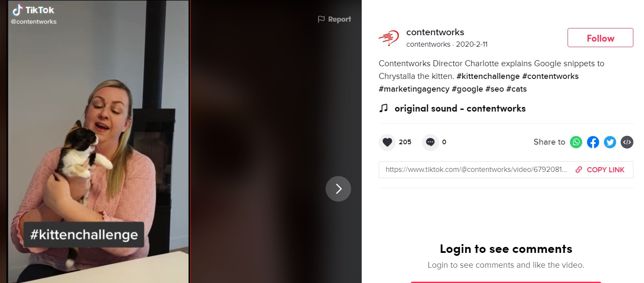
Task: Open the #marketingagency hashtag
Action: (414, 89)
